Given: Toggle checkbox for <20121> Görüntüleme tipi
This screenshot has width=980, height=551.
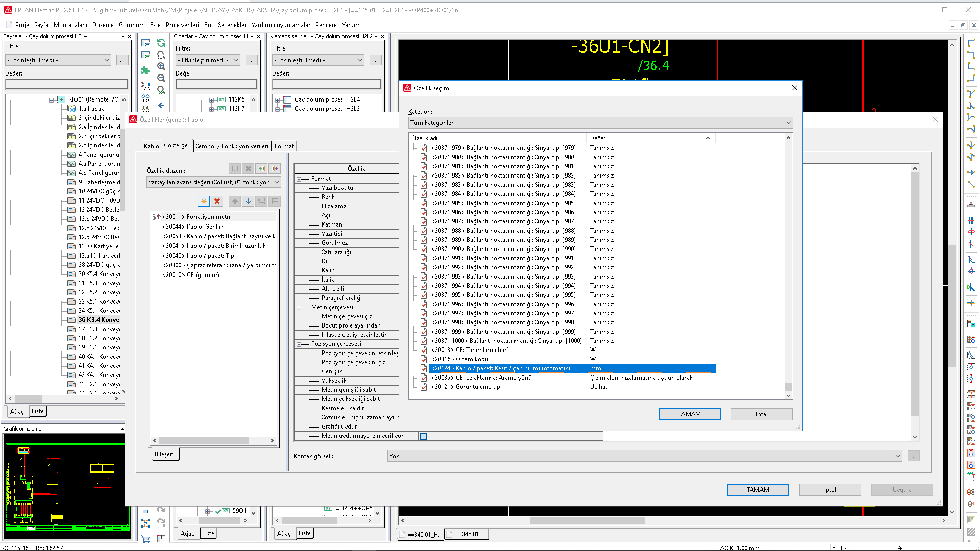Looking at the screenshot, I should (x=424, y=387).
